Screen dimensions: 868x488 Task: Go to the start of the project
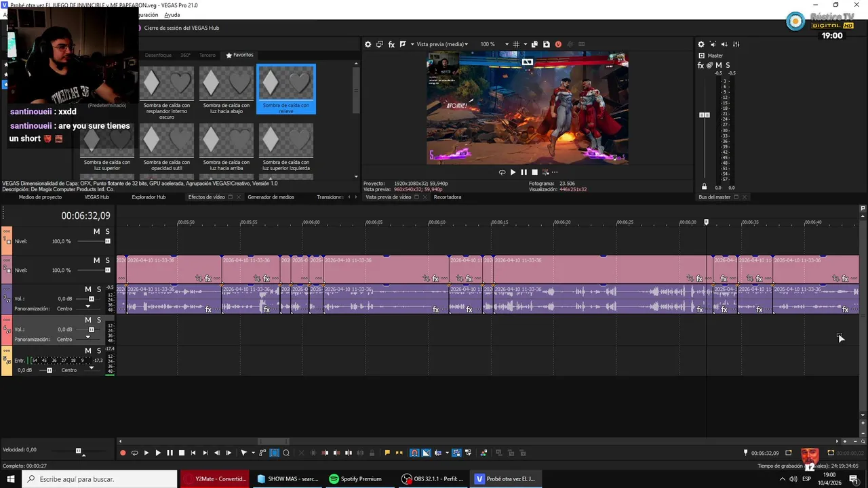coord(193,453)
